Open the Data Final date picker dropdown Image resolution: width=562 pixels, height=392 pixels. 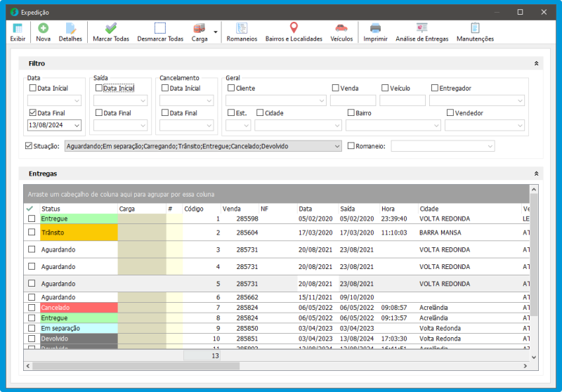click(x=76, y=125)
